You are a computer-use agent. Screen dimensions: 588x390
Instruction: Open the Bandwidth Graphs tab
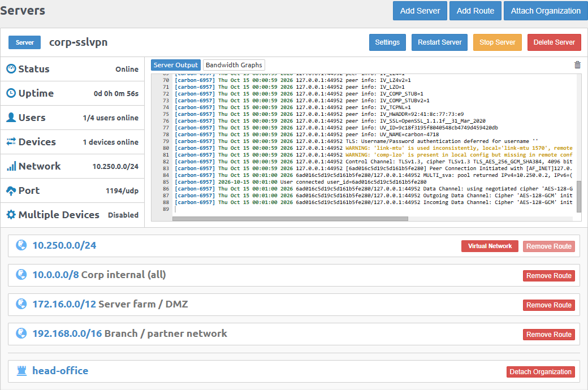point(234,65)
